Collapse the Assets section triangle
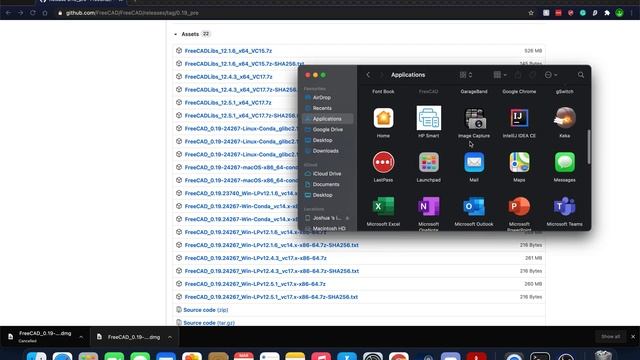This screenshot has height=360, width=640. coord(176,34)
